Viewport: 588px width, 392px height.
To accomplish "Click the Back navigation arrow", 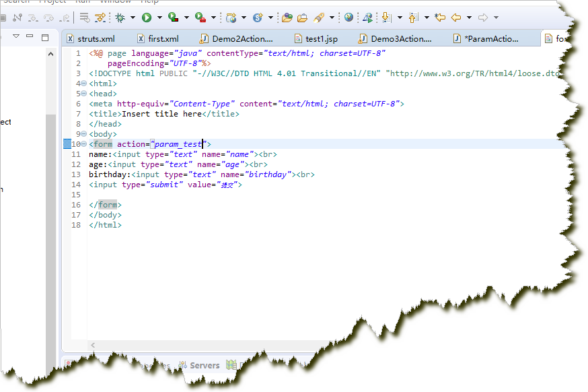I will point(456,18).
